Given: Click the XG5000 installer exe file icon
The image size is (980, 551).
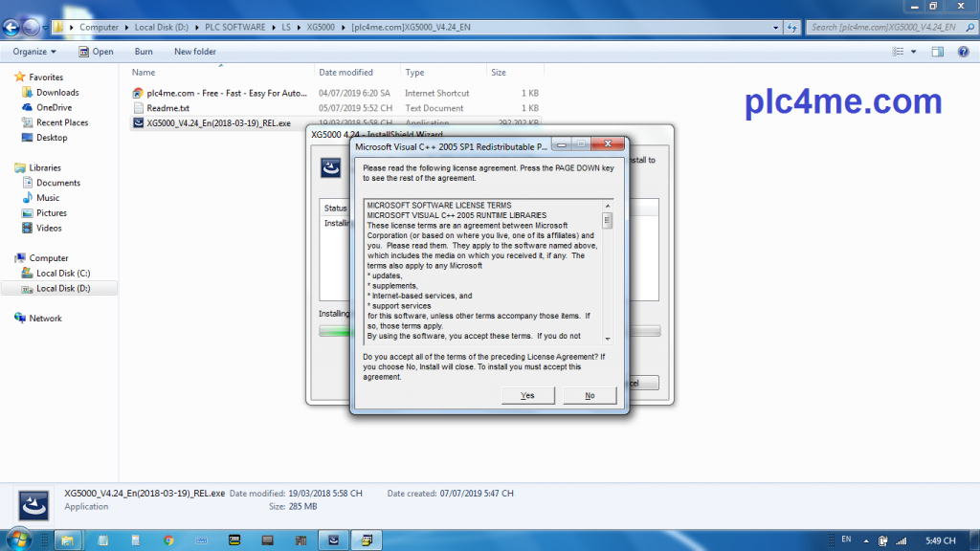Looking at the screenshot, I should pos(139,123).
